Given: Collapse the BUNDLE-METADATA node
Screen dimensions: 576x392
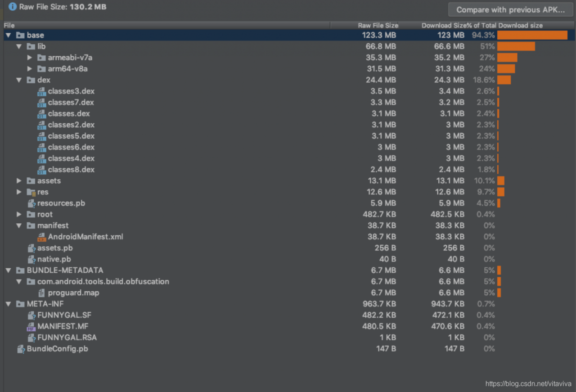Looking at the screenshot, I should pos(9,270).
